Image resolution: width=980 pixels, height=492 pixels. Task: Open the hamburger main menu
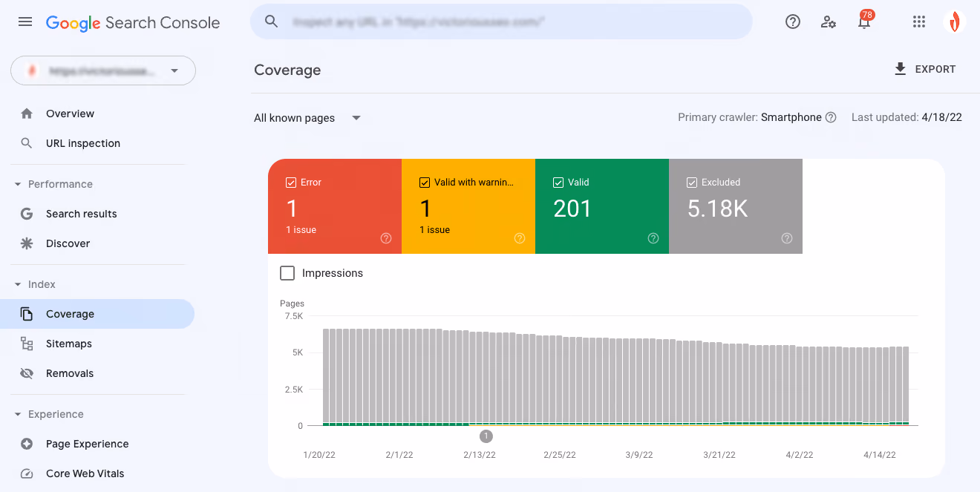pos(25,22)
